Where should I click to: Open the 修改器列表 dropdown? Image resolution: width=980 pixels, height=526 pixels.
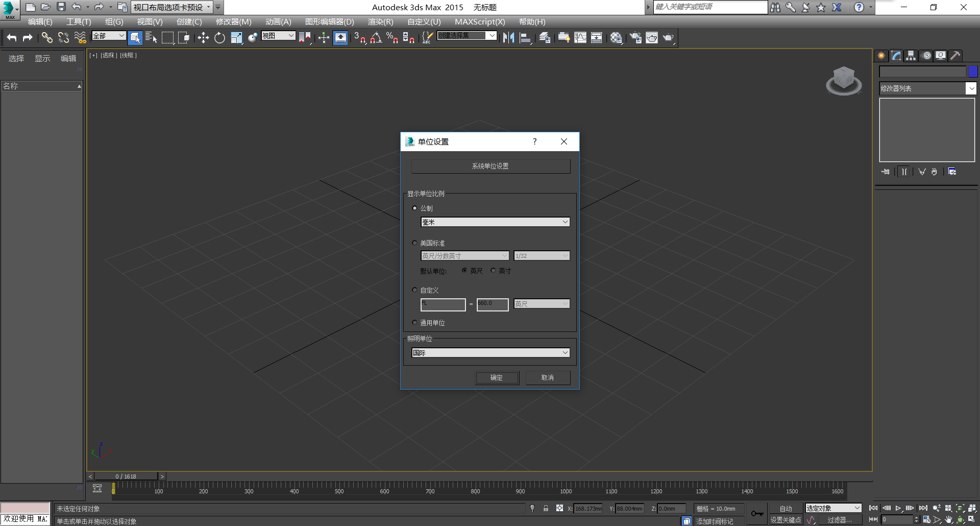pyautogui.click(x=927, y=89)
